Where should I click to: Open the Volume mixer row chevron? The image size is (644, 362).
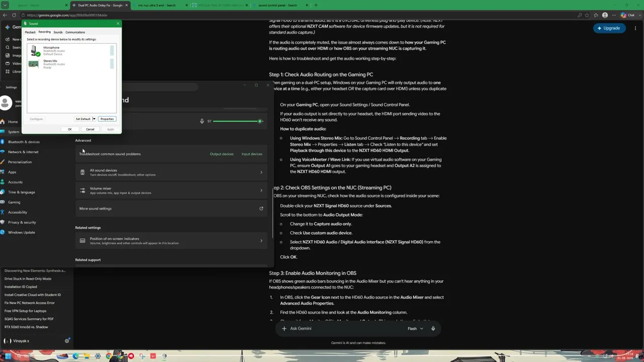(x=261, y=191)
